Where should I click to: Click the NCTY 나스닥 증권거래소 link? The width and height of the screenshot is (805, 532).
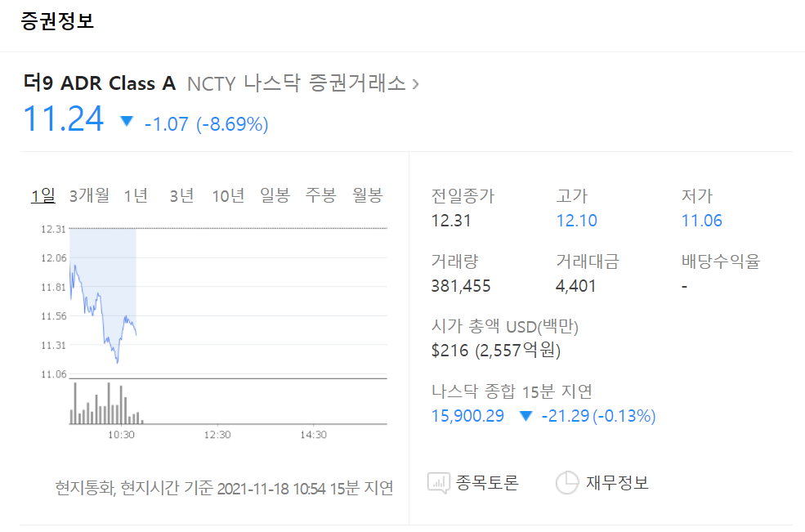point(297,83)
